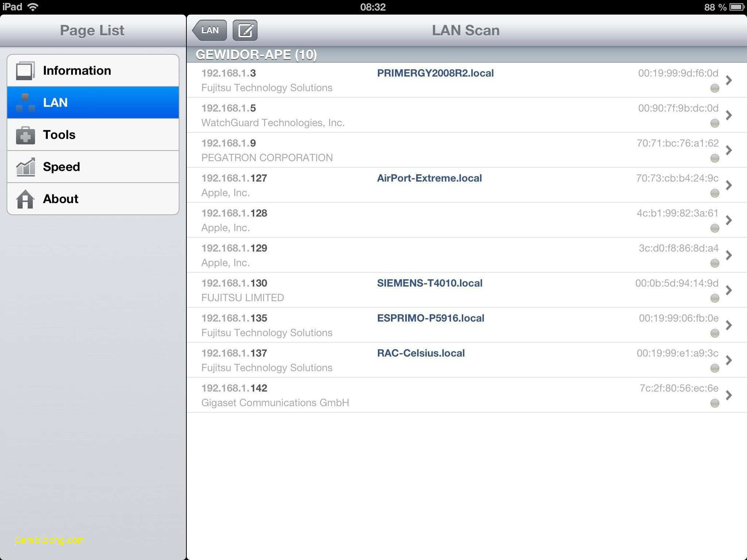The height and width of the screenshot is (560, 747).
Task: Select the Speed test icon
Action: tap(25, 167)
